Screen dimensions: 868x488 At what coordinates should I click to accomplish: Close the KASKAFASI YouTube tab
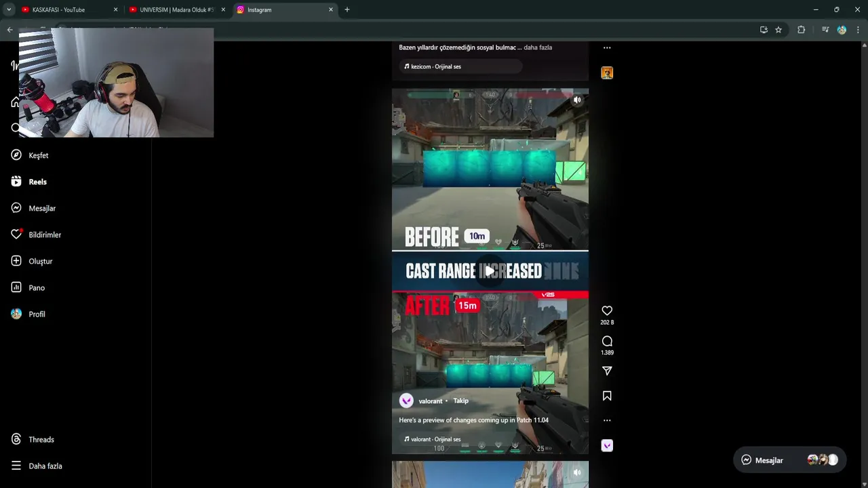coord(115,9)
